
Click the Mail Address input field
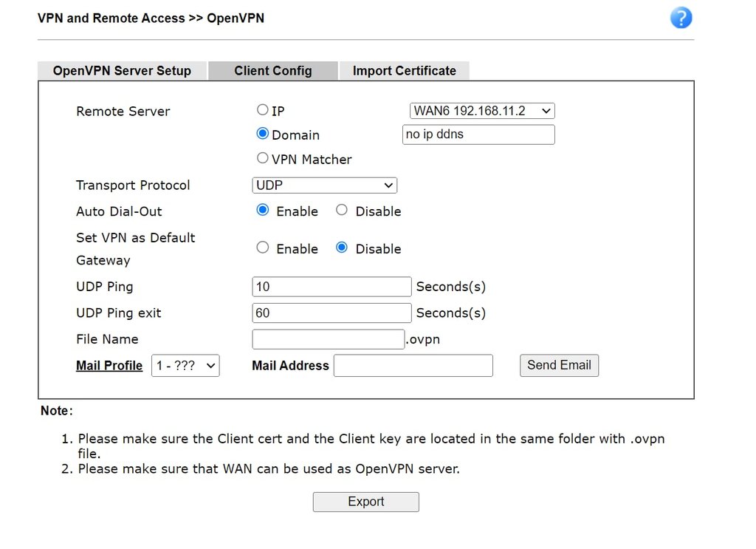click(413, 366)
